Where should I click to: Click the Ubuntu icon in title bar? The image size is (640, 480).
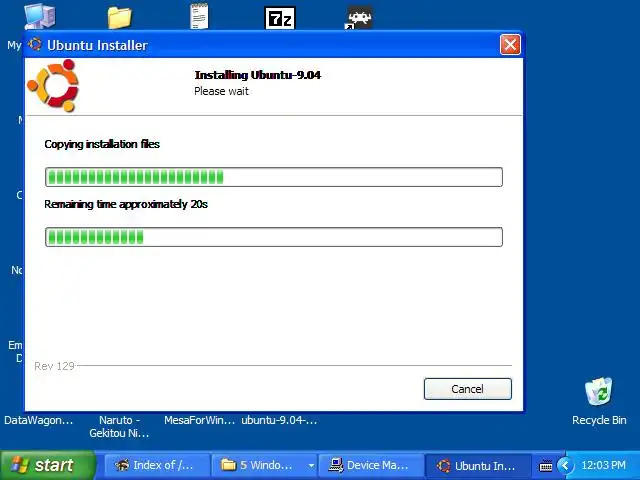pos(35,44)
